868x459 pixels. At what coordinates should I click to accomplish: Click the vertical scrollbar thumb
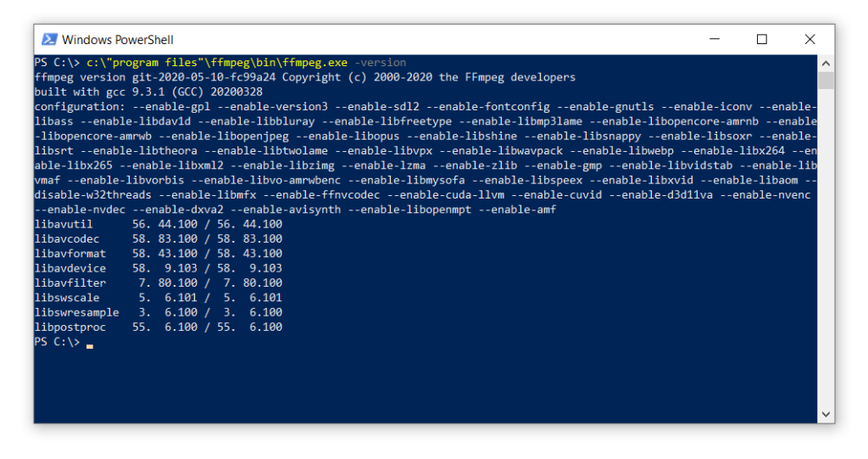point(826,81)
